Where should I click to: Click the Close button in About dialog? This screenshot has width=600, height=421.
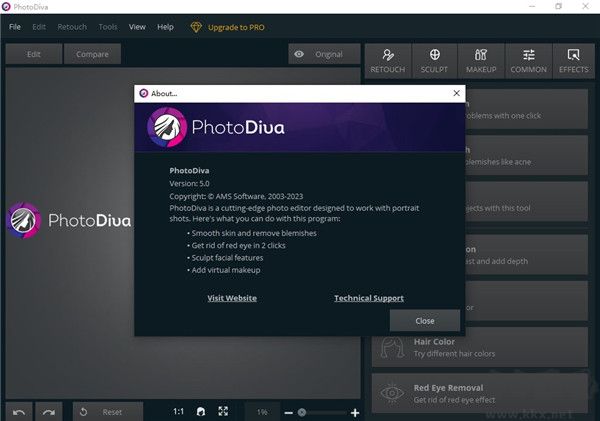(x=425, y=320)
